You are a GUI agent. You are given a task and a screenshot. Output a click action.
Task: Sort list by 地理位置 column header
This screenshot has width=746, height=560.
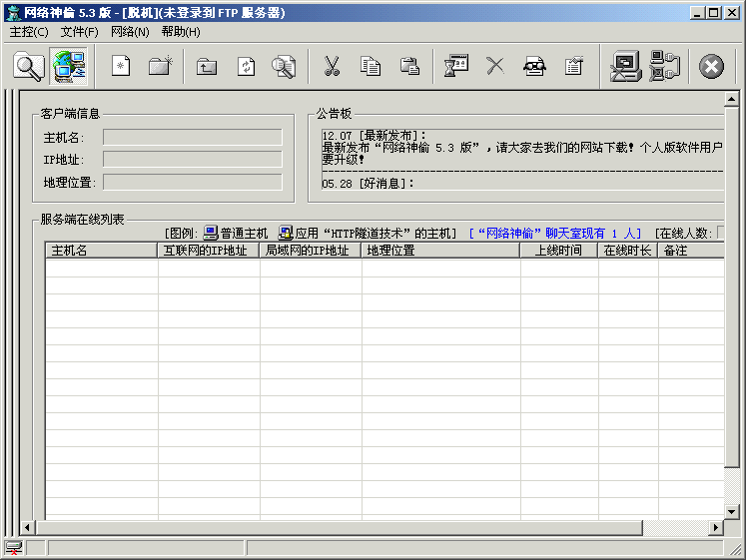point(439,251)
